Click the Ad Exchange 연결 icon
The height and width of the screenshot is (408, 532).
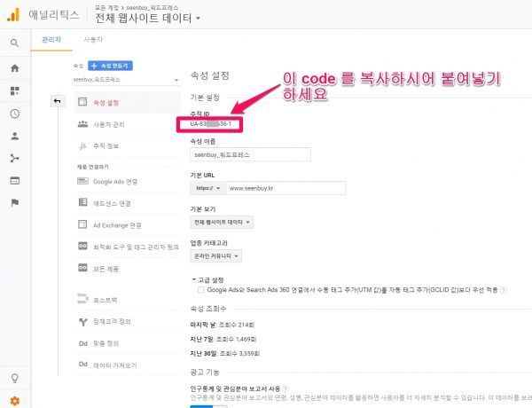[x=82, y=224]
